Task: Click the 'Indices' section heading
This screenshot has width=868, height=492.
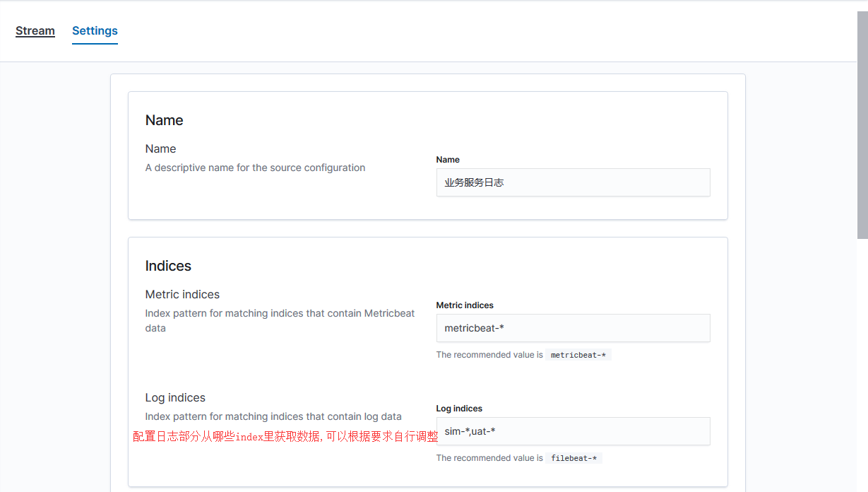Action: tap(168, 266)
